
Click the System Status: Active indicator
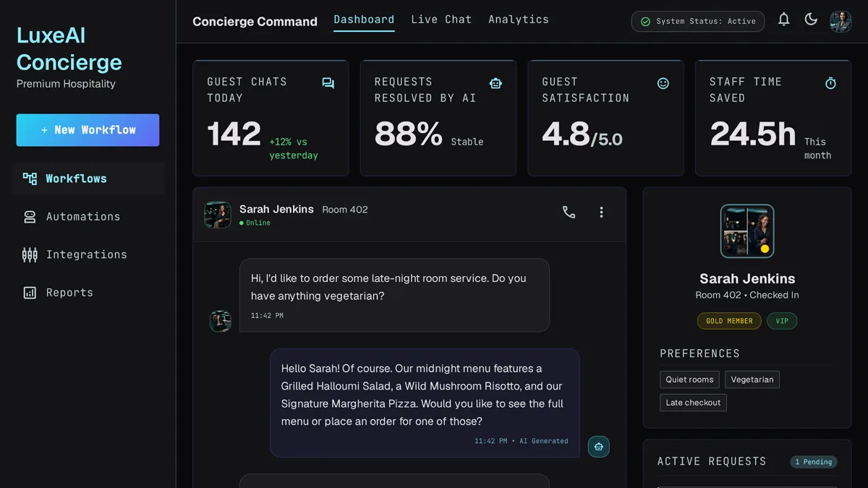[698, 22]
